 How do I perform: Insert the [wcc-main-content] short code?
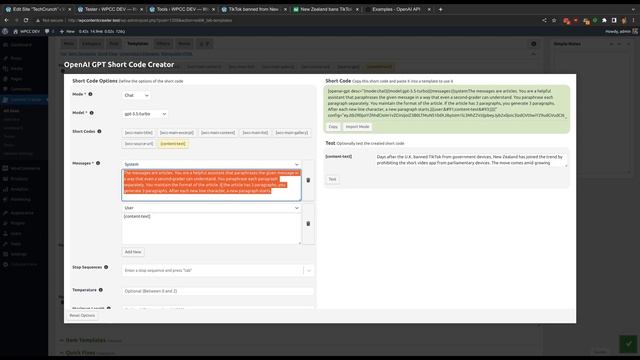click(218, 133)
